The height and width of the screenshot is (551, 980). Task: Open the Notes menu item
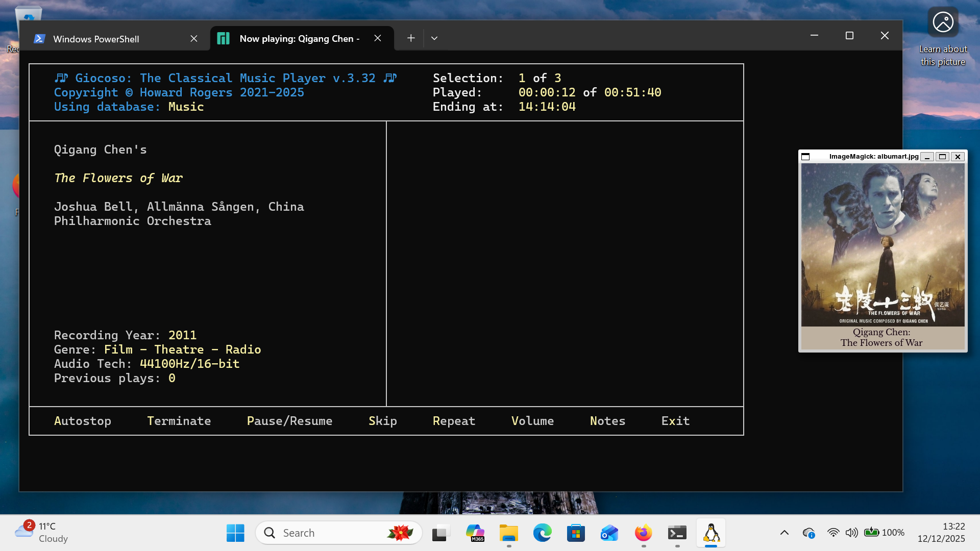pyautogui.click(x=607, y=421)
